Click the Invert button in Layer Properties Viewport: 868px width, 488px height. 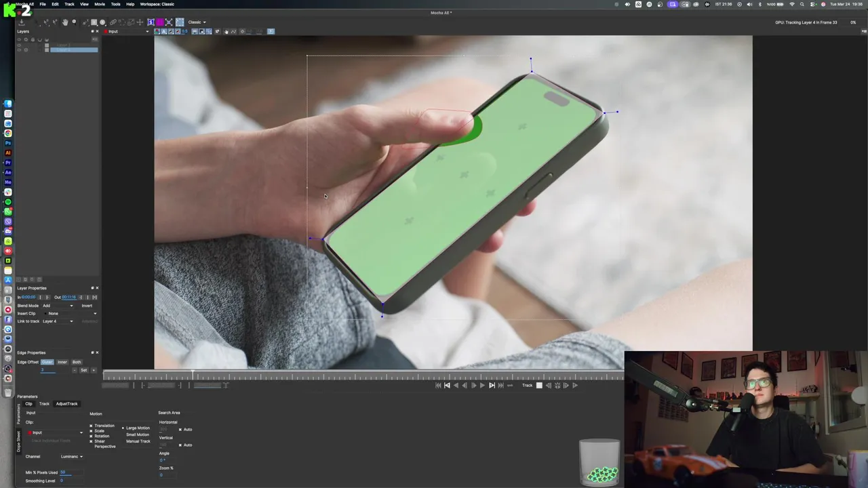pyautogui.click(x=87, y=306)
